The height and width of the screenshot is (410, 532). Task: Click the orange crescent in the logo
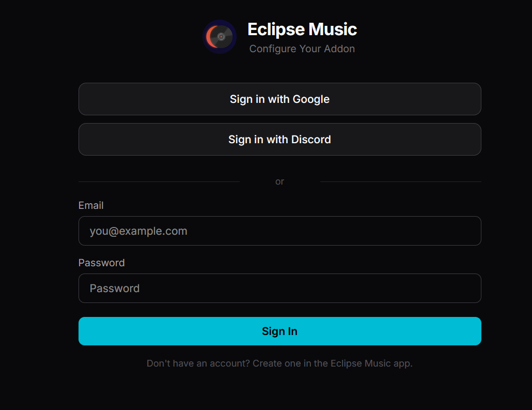(x=209, y=37)
